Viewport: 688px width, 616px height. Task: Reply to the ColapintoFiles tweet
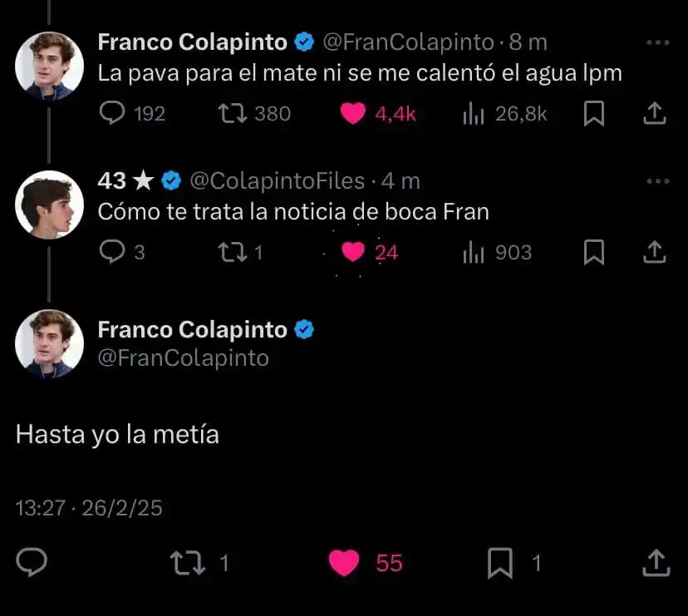point(111,251)
